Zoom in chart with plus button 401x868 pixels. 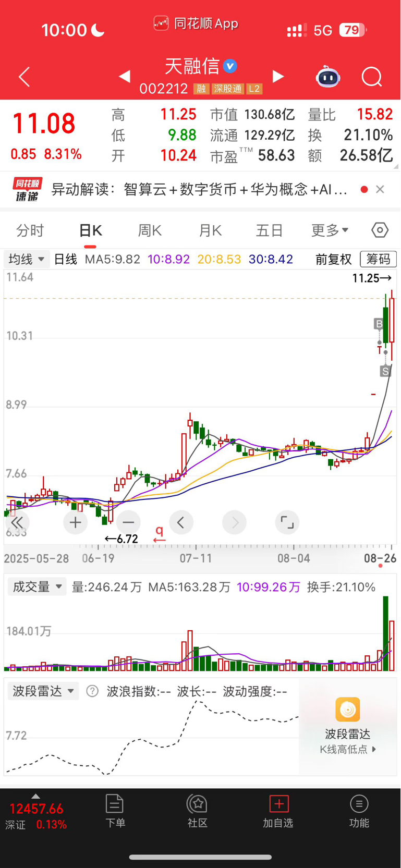[x=75, y=522]
